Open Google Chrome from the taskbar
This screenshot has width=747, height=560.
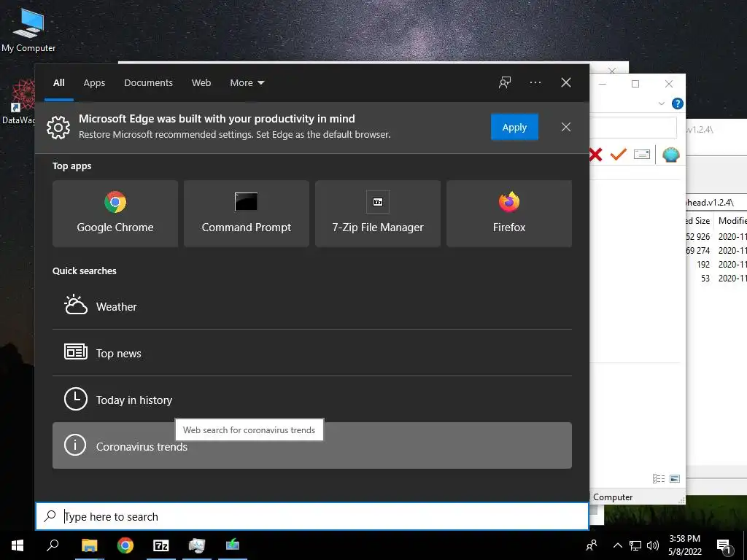tap(125, 545)
